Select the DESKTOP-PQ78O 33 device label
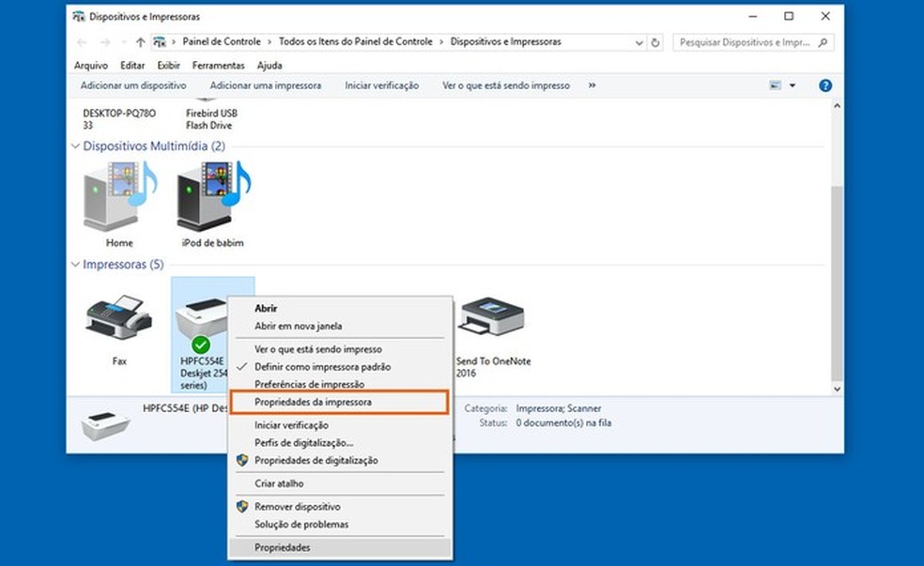Image resolution: width=924 pixels, height=566 pixels. [119, 119]
